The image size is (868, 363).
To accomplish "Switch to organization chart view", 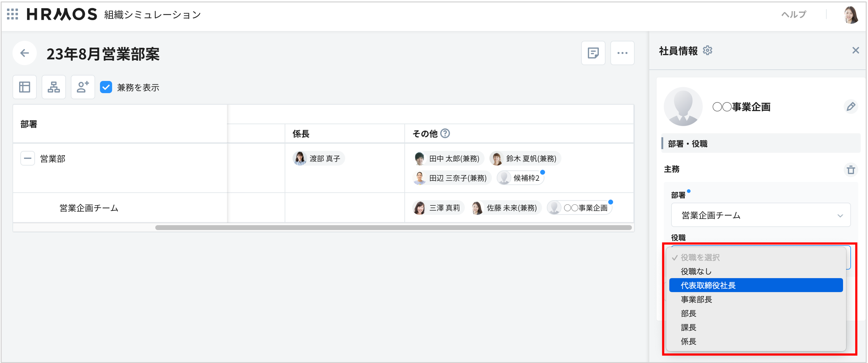I will 54,87.
